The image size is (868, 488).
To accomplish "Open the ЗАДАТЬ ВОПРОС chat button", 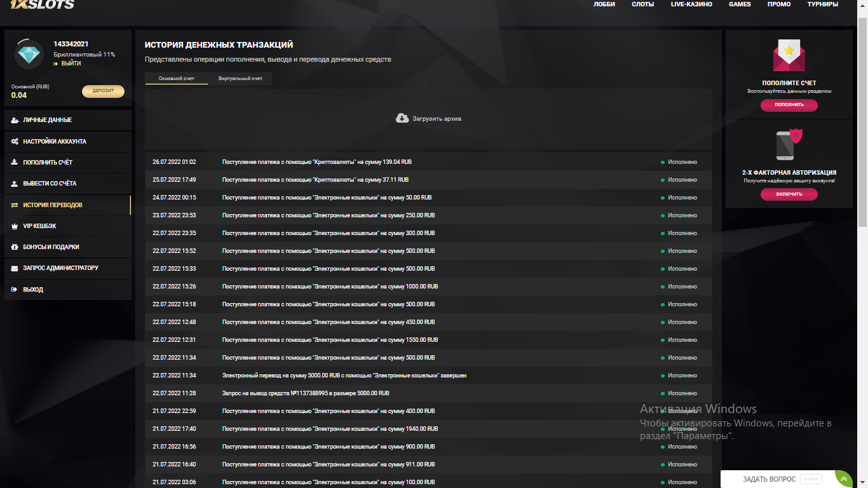I will 769,479.
